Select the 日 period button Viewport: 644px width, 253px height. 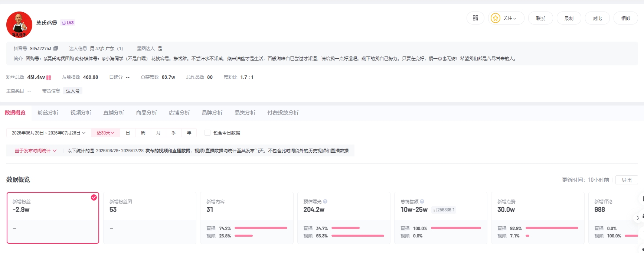click(x=128, y=133)
